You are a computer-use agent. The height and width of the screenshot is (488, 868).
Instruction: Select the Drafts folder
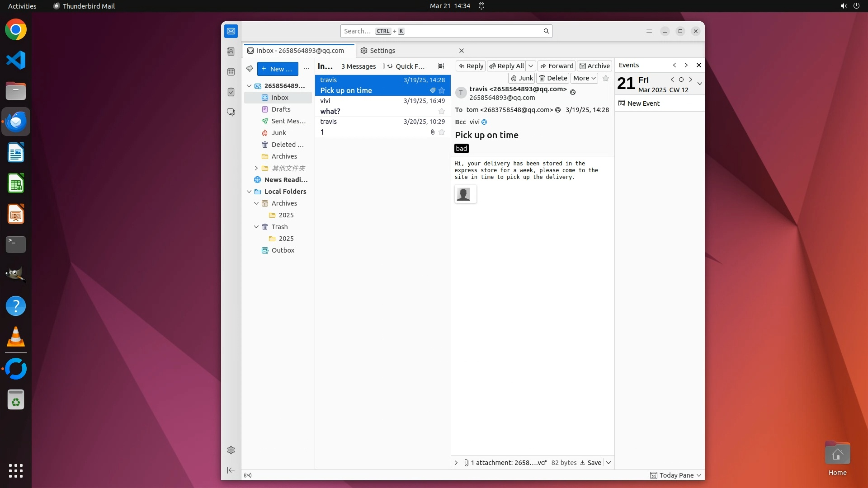[x=281, y=109]
